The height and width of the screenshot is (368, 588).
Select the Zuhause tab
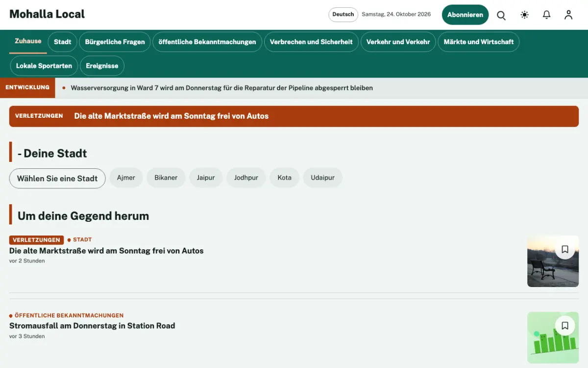pyautogui.click(x=28, y=42)
